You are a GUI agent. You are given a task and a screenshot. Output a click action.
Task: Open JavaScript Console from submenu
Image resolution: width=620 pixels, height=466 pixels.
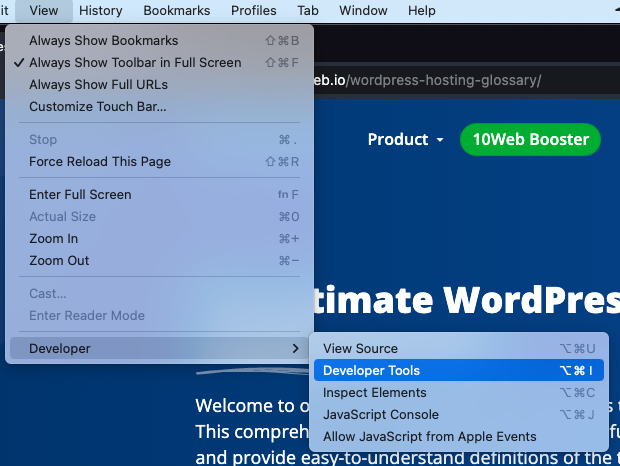pos(380,415)
